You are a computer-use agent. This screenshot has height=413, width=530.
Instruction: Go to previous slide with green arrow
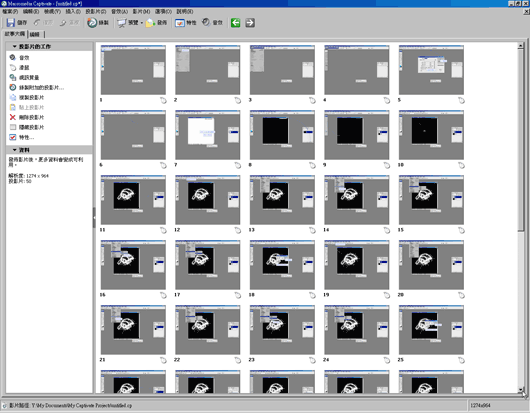click(236, 23)
